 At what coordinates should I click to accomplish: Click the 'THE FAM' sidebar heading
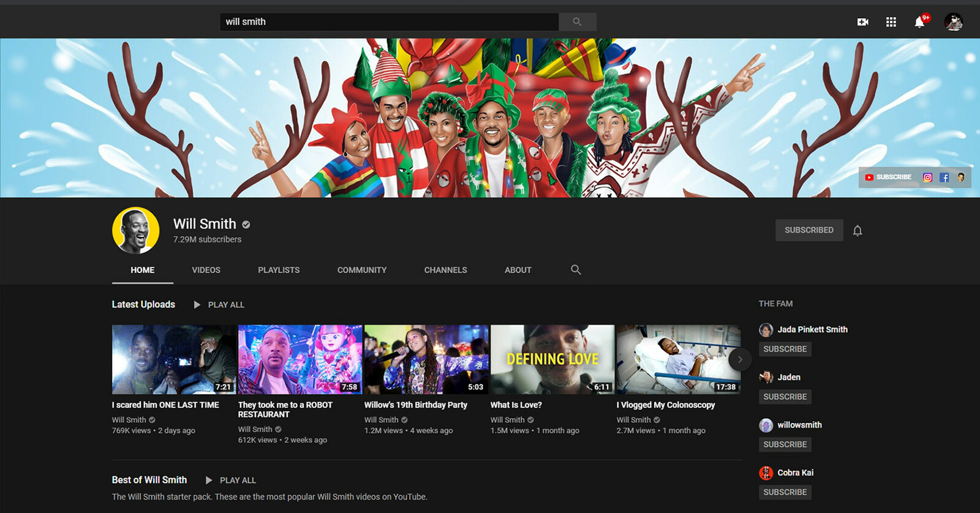click(775, 304)
